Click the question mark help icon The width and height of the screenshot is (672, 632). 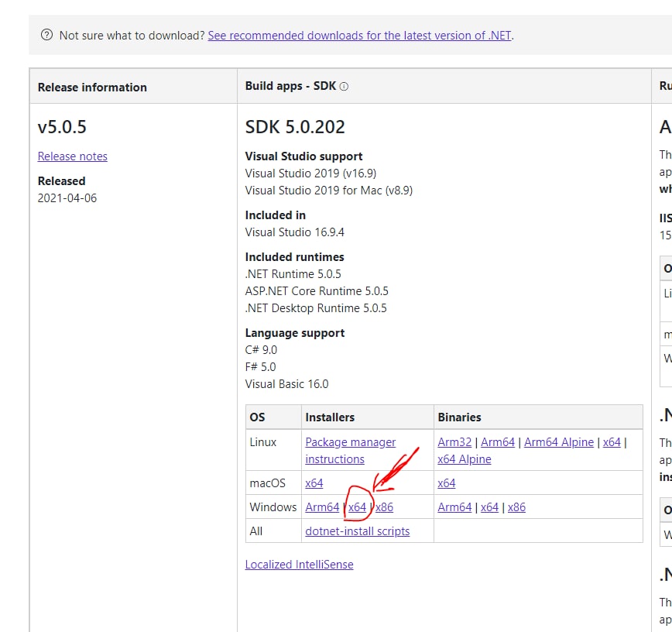pos(46,35)
